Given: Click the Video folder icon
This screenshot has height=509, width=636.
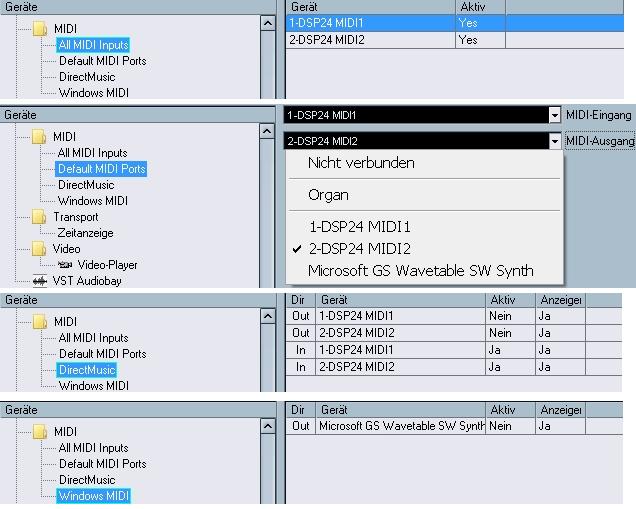Looking at the screenshot, I should point(39,249).
